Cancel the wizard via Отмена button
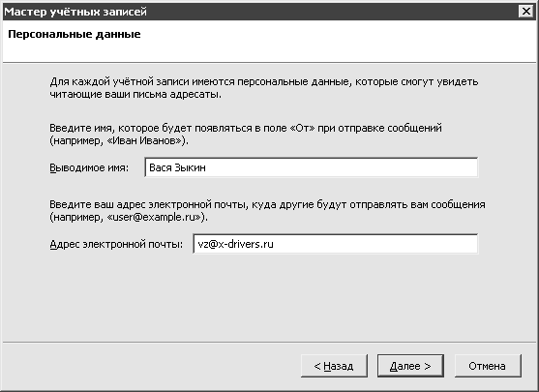Viewport: 539px width, 392px height. tap(488, 366)
